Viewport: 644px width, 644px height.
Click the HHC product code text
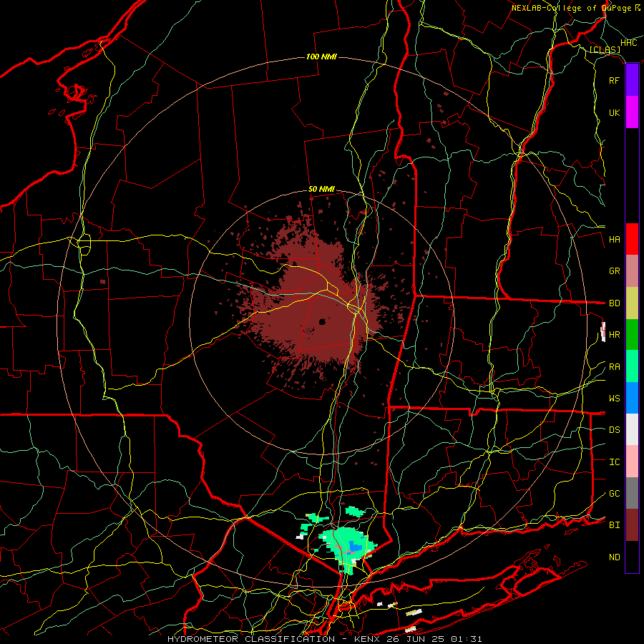[x=628, y=43]
